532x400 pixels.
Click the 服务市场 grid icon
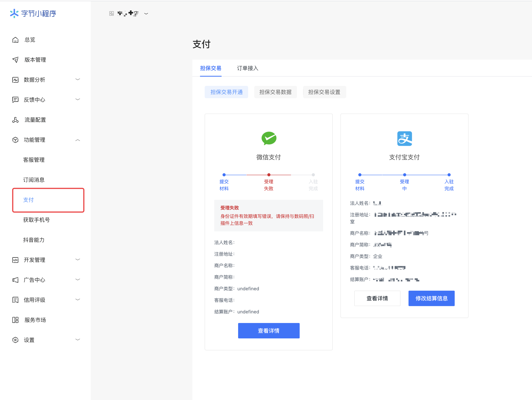pyautogui.click(x=15, y=320)
